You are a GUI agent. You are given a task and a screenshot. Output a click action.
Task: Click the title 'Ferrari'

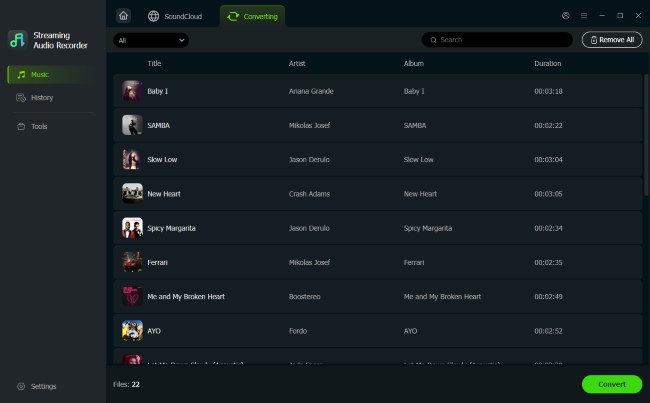tap(158, 262)
